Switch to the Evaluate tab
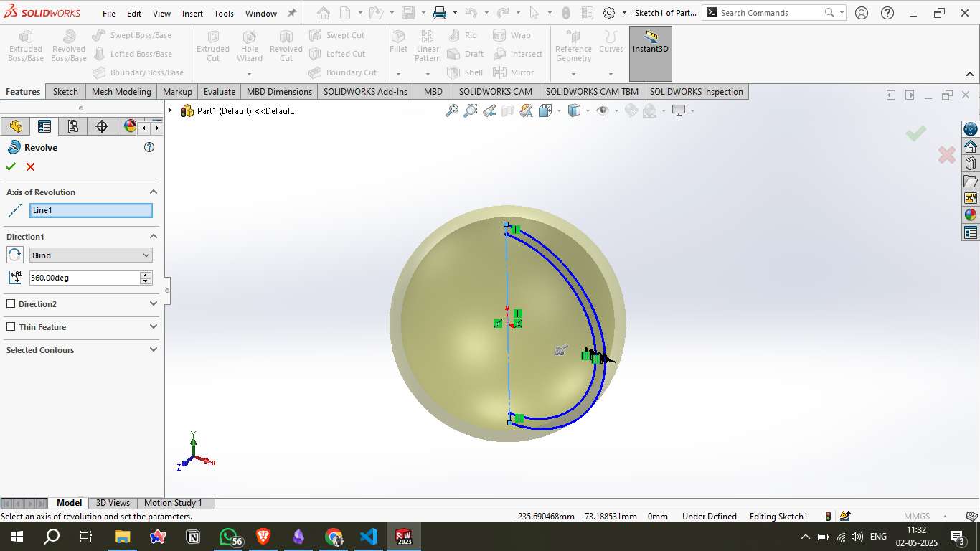The height and width of the screenshot is (551, 980). click(x=220, y=92)
